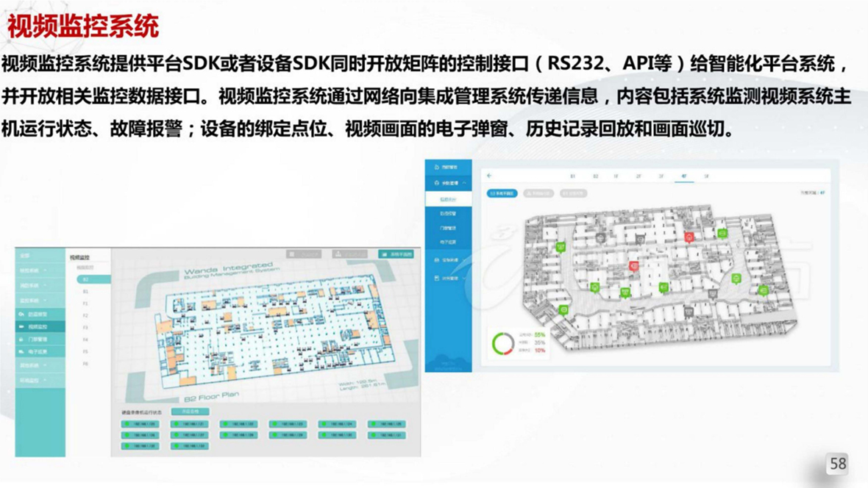
Task: Click the 防盗报警 icon in the teal sidebar
Action: tap(22, 314)
